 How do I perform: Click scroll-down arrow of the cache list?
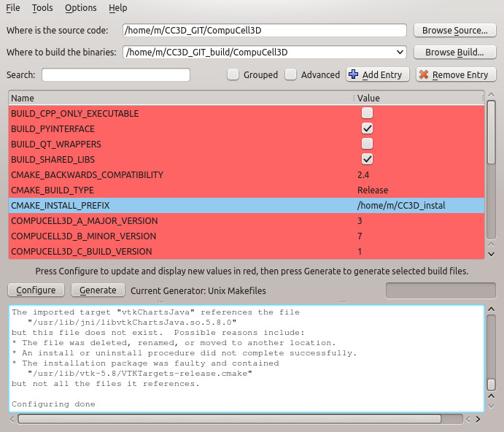pyautogui.click(x=491, y=253)
